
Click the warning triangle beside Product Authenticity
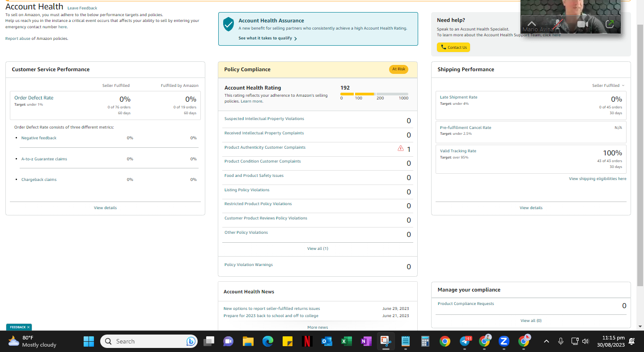pyautogui.click(x=400, y=148)
